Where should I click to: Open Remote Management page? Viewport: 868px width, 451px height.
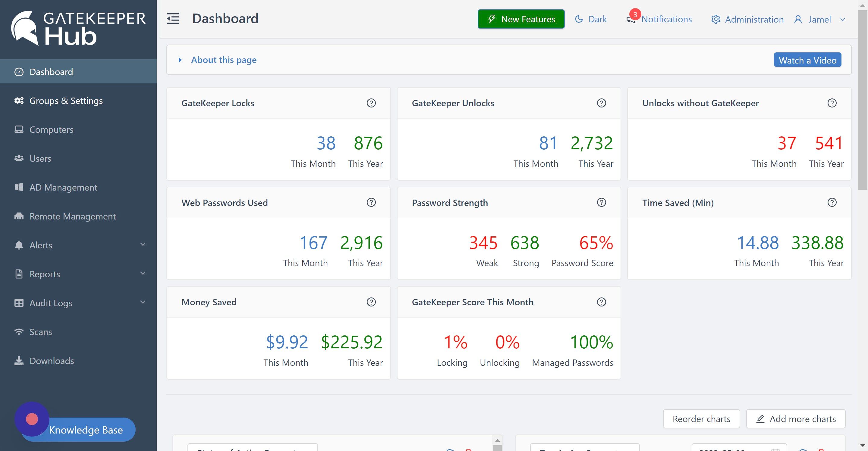pyautogui.click(x=78, y=216)
